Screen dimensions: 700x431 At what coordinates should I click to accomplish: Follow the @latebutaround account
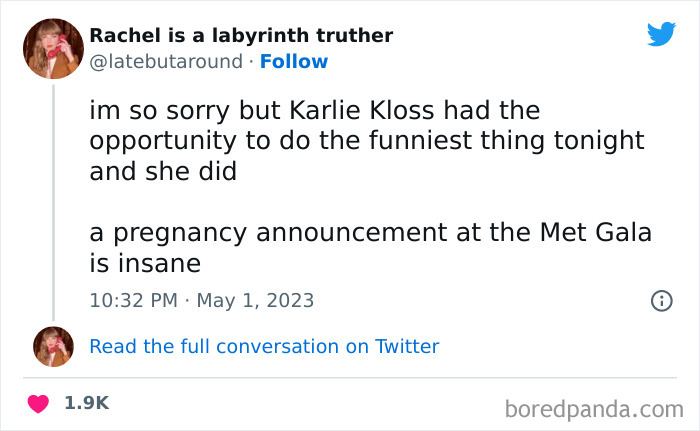tap(294, 62)
